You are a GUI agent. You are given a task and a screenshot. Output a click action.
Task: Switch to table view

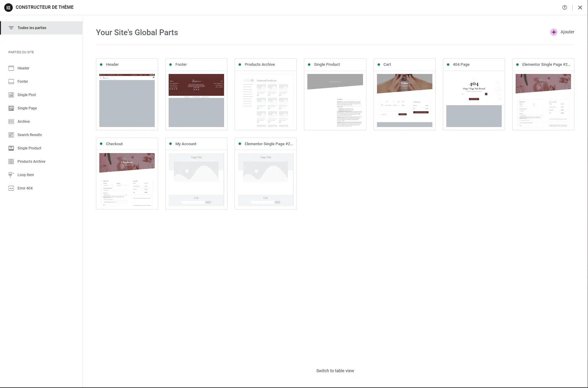(x=335, y=371)
